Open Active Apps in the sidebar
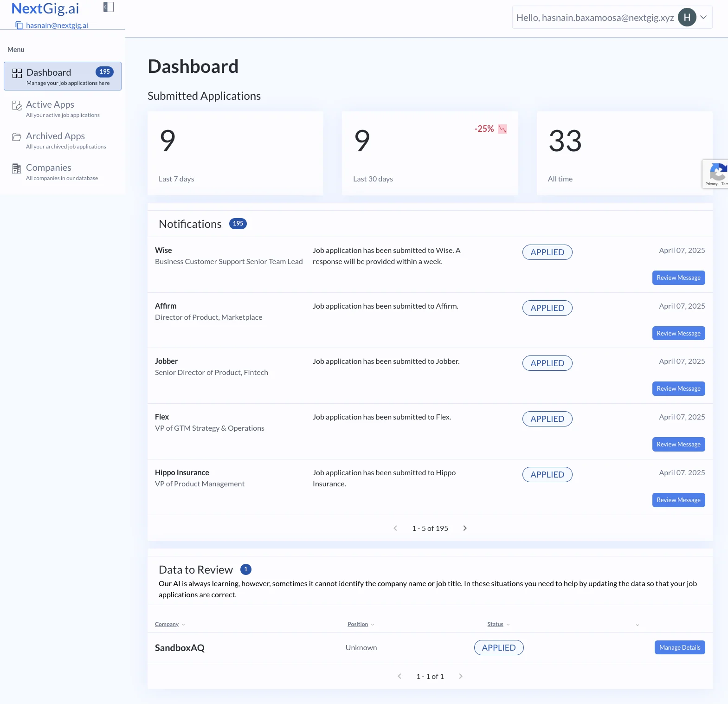This screenshot has height=704, width=728. pos(63,108)
